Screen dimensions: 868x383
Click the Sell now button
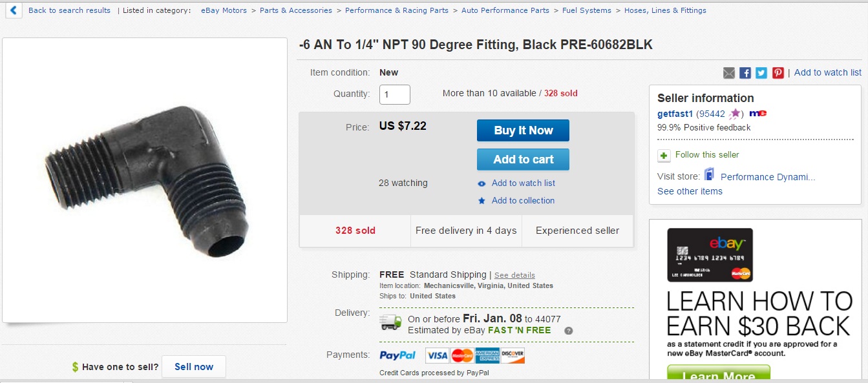coord(194,367)
